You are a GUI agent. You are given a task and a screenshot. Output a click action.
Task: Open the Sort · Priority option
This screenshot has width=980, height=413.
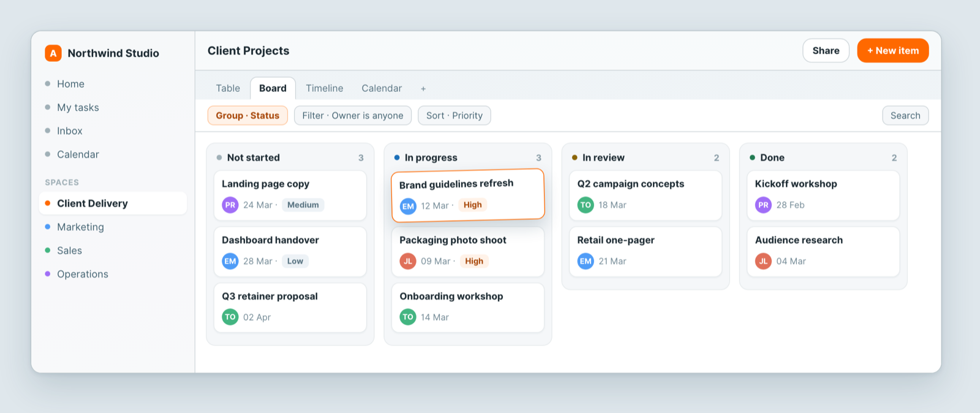(x=454, y=116)
